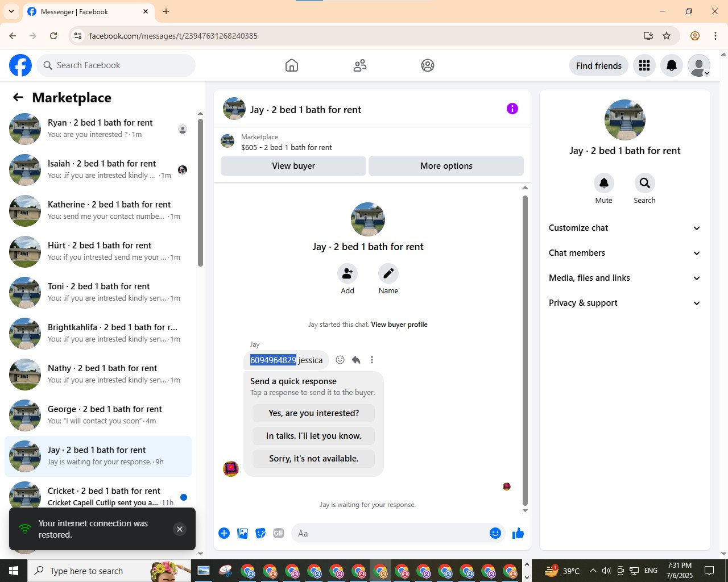This screenshot has width=728, height=582.
Task: Open the Facebook menu grid icon
Action: point(644,65)
